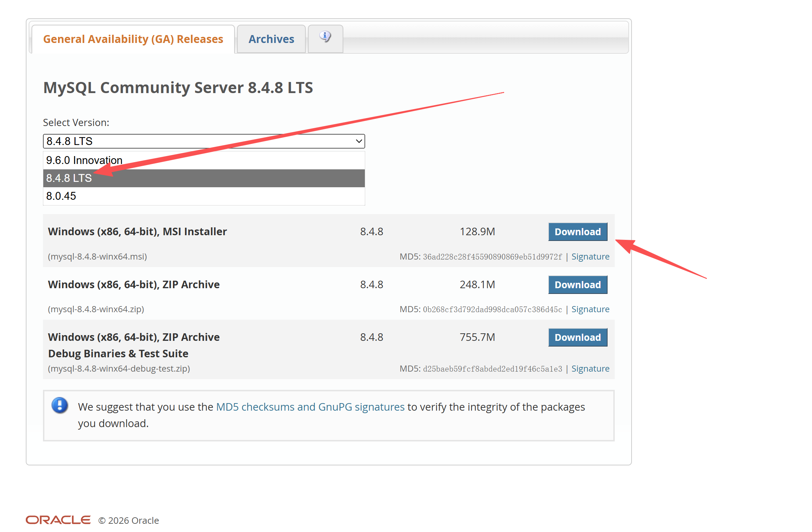812x532 pixels.
Task: Switch to the Archives tab
Action: (x=271, y=39)
